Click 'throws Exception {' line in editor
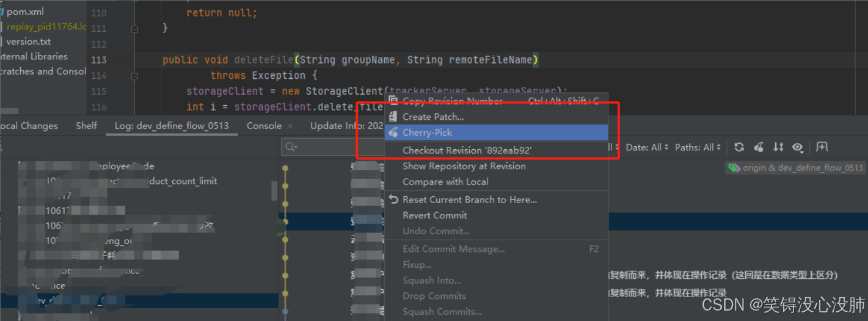Screen dimensions: 868x321 pyautogui.click(x=264, y=76)
